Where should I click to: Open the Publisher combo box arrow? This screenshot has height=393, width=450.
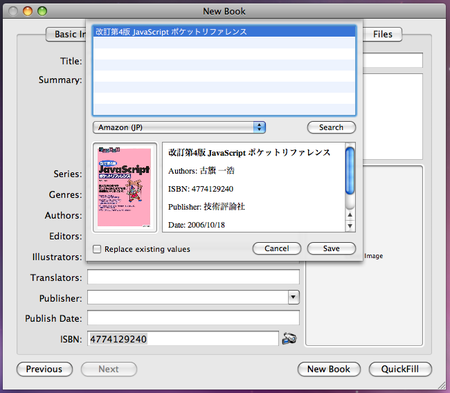[x=293, y=297]
